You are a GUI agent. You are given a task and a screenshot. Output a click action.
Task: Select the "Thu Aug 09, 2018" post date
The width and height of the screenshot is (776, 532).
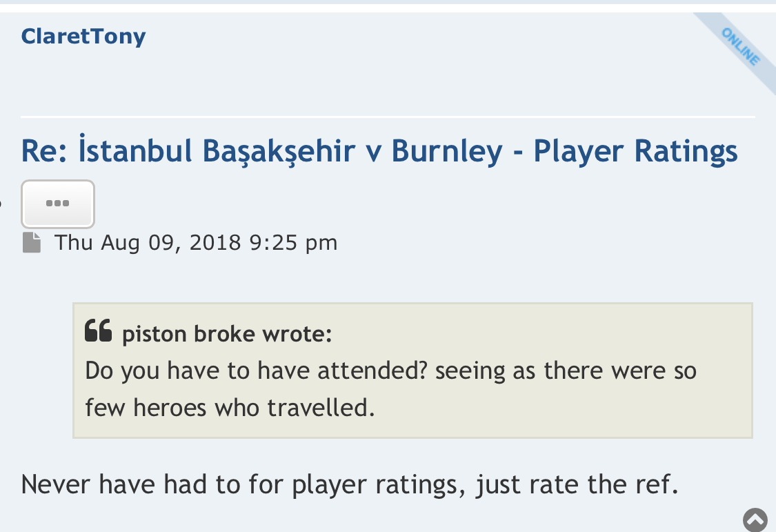pyautogui.click(x=148, y=243)
